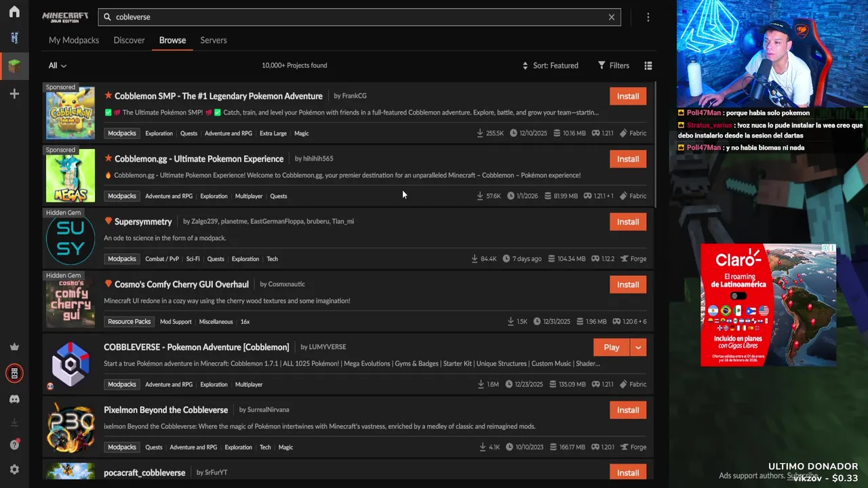Install Cosmo's Comfy Cherry GUI Overhaul
868x488 pixels.
point(628,285)
